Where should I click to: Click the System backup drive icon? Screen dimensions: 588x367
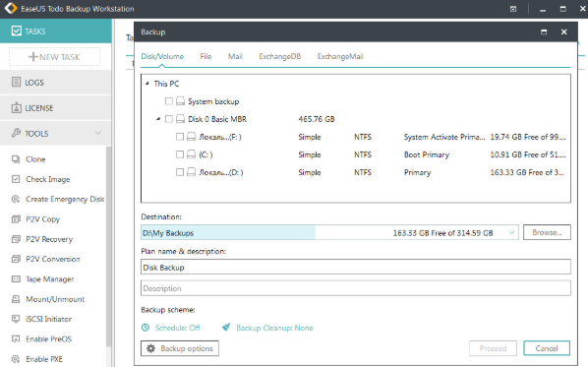[x=180, y=101]
